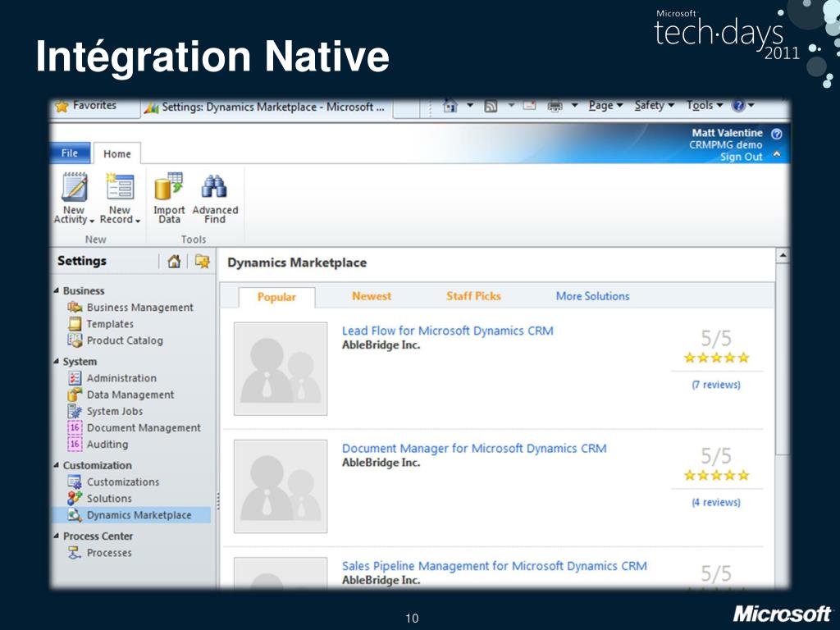
Task: Click the New Activity icon
Action: tap(75, 187)
